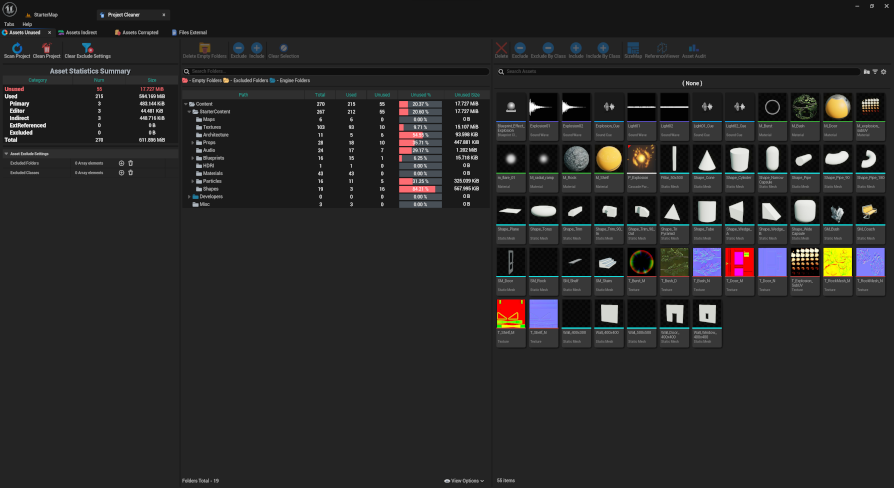Select the M_Rock material thumbnail
This screenshot has width=894, height=488.
(576, 159)
